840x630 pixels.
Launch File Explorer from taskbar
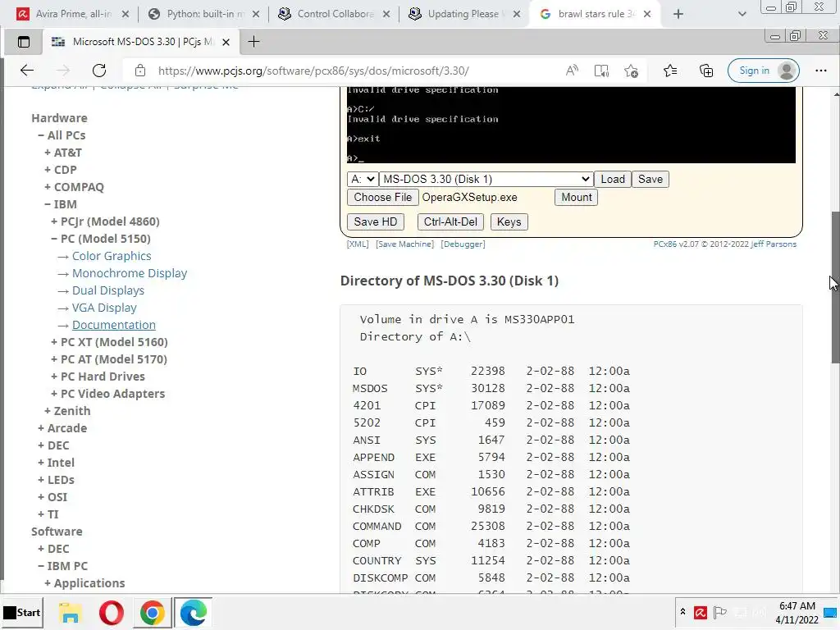tap(71, 612)
